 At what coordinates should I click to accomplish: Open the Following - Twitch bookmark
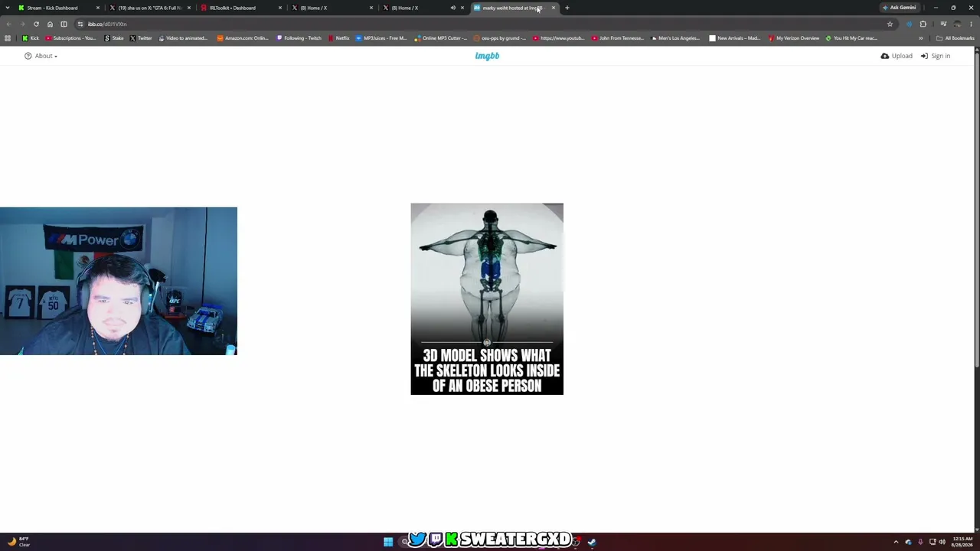tap(299, 38)
